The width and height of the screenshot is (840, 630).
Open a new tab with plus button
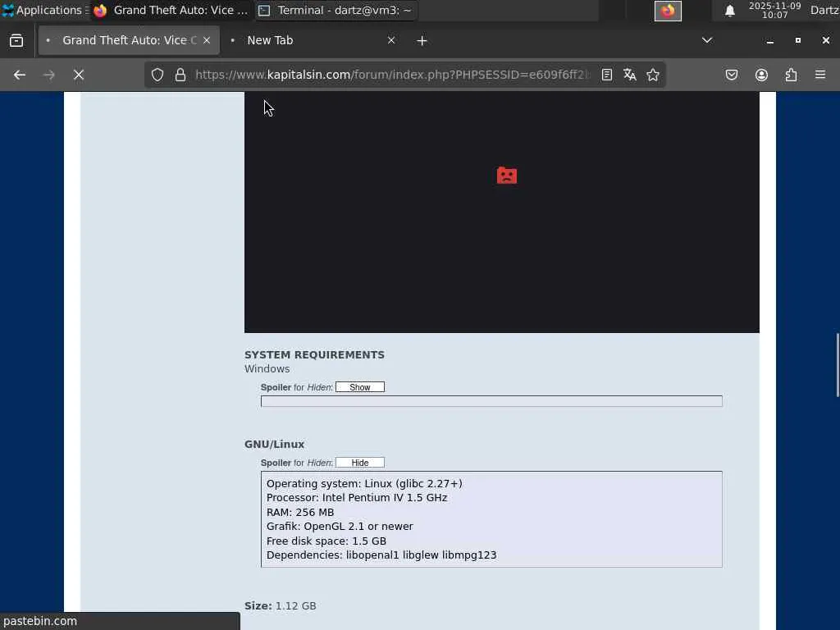tap(422, 41)
